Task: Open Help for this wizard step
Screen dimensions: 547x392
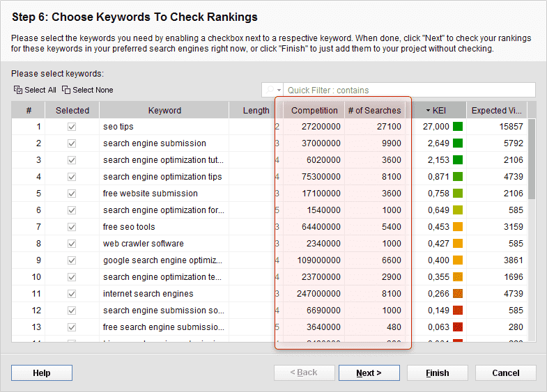Action: coord(42,373)
